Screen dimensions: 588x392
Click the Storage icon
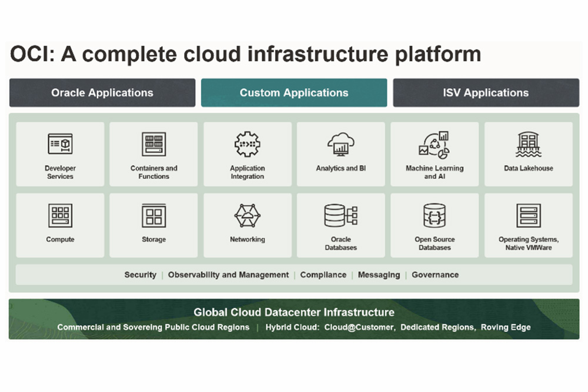point(153,216)
